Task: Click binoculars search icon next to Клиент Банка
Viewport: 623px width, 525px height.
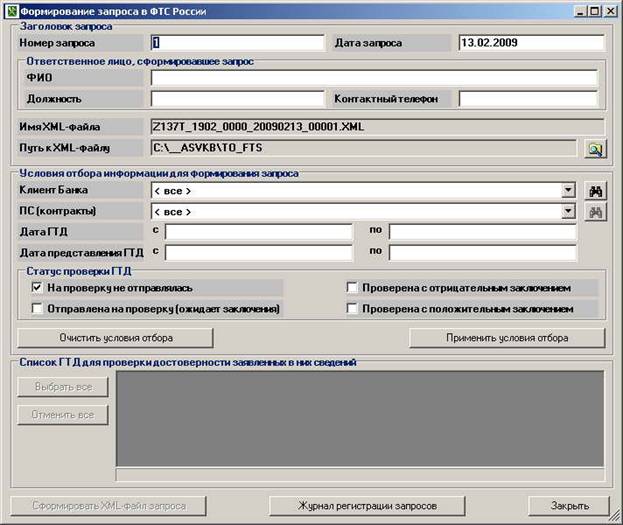Action: coord(595,190)
